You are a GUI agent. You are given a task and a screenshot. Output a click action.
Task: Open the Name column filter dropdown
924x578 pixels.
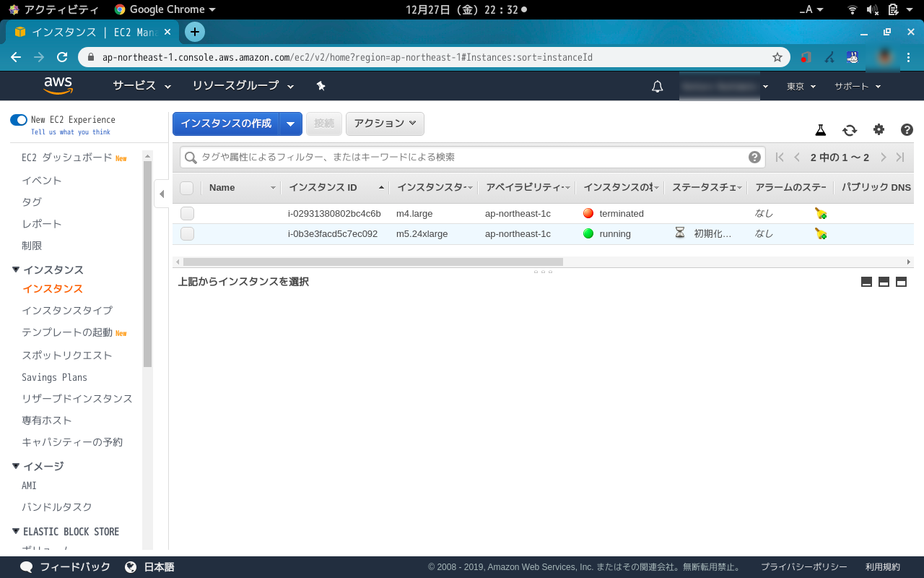point(273,188)
